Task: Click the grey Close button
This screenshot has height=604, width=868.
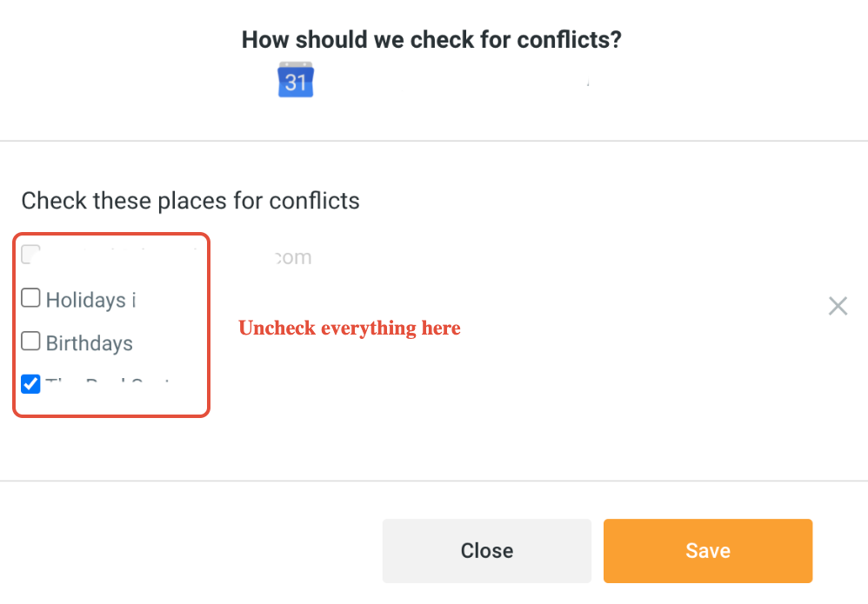Action: tap(486, 551)
